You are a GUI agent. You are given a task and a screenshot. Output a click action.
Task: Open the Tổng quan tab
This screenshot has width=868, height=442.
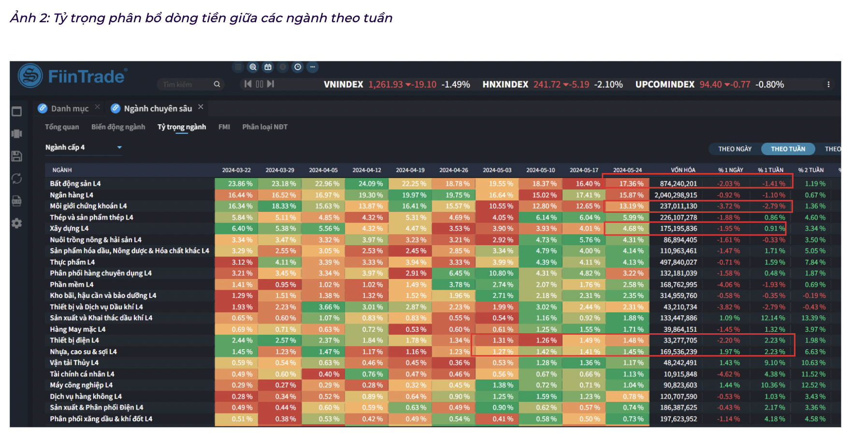62,127
